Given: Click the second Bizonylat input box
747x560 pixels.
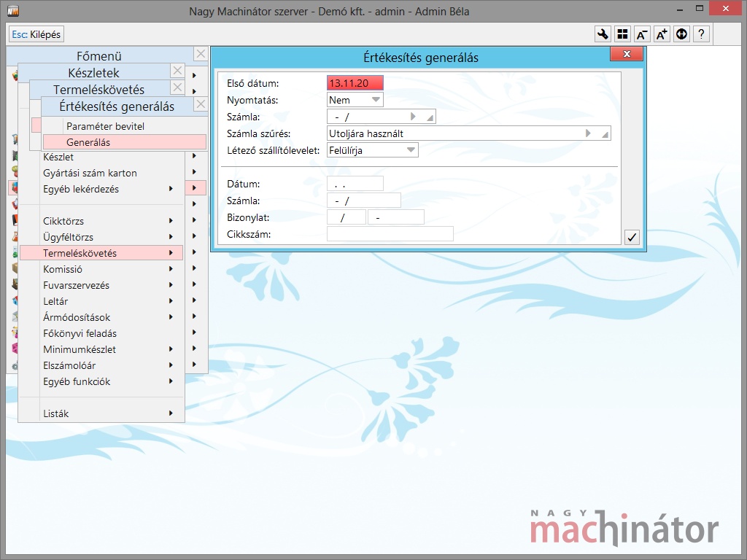Looking at the screenshot, I should (396, 217).
